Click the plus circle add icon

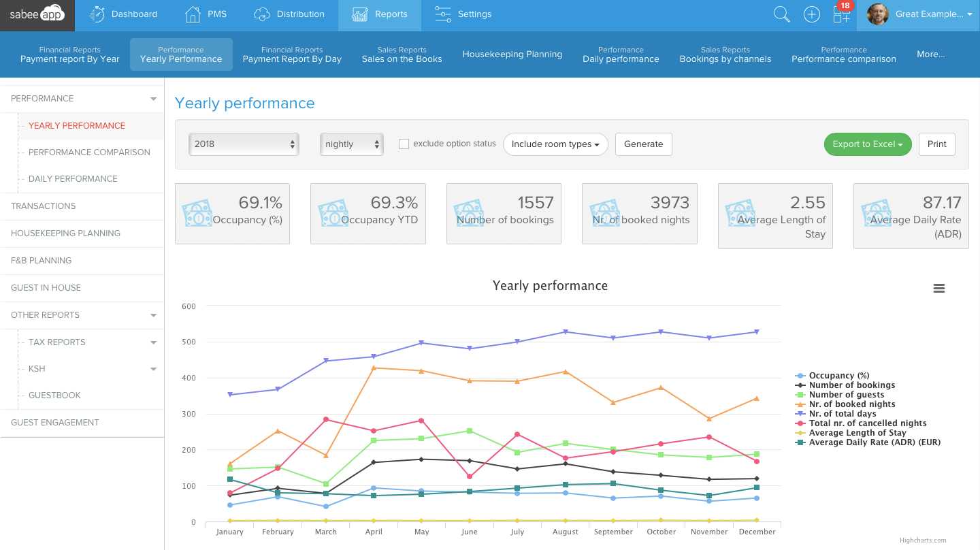(x=812, y=14)
